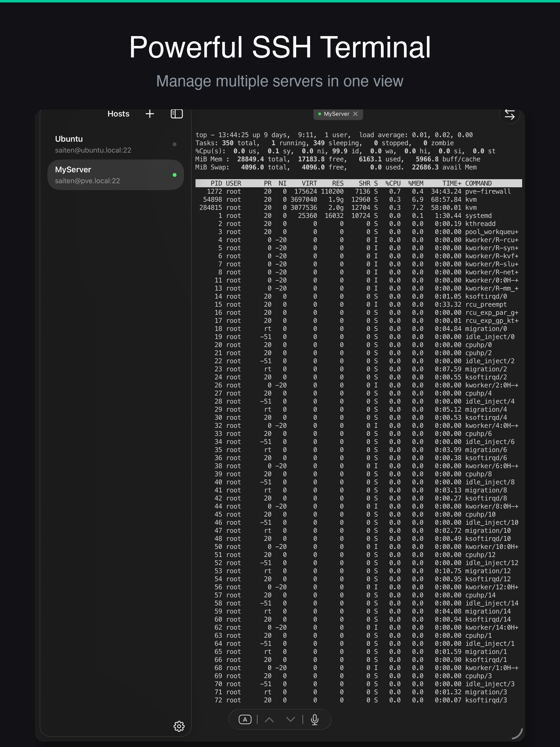The image size is (560, 747).
Task: Add a new host with the plus icon
Action: tap(150, 114)
